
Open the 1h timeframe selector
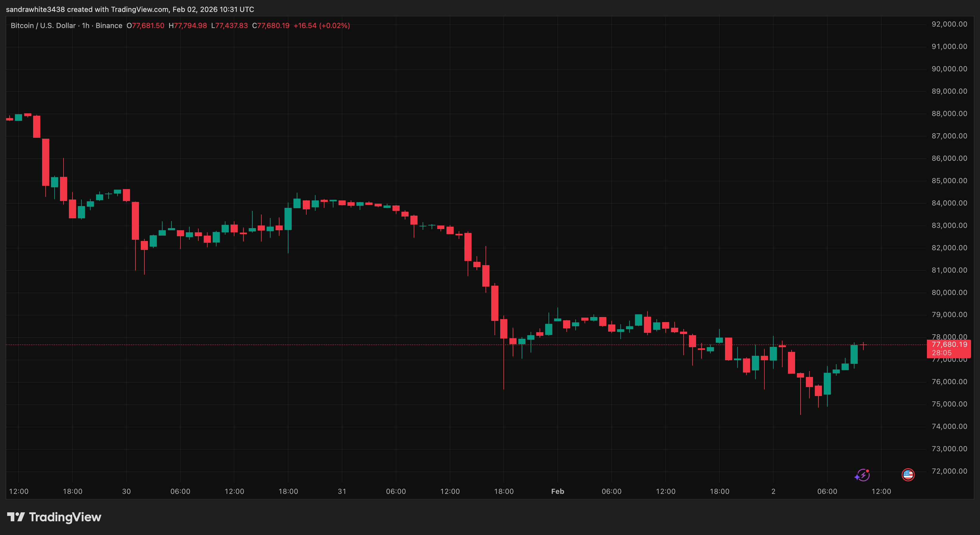coord(85,25)
